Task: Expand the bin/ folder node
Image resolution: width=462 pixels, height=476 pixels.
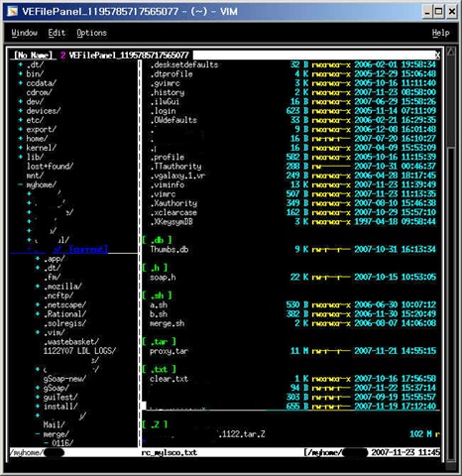Action: [x=21, y=74]
